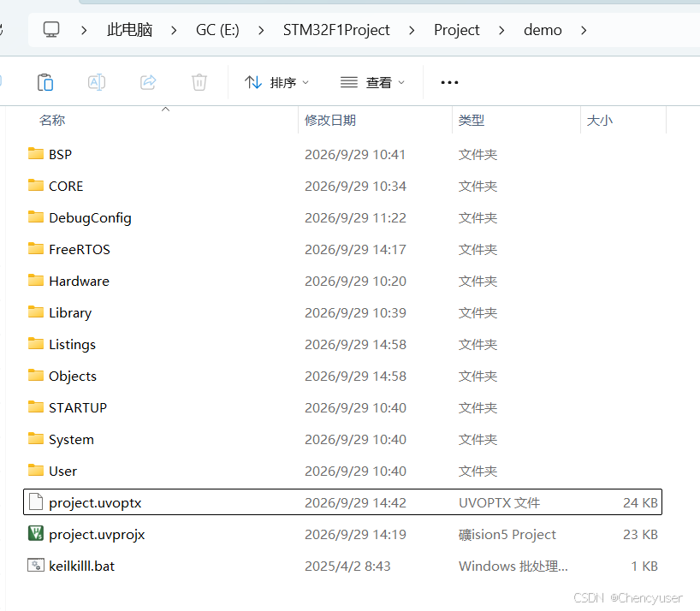The width and height of the screenshot is (700, 611).
Task: Navigate to 此电脑 breadcrumb
Action: (x=129, y=30)
